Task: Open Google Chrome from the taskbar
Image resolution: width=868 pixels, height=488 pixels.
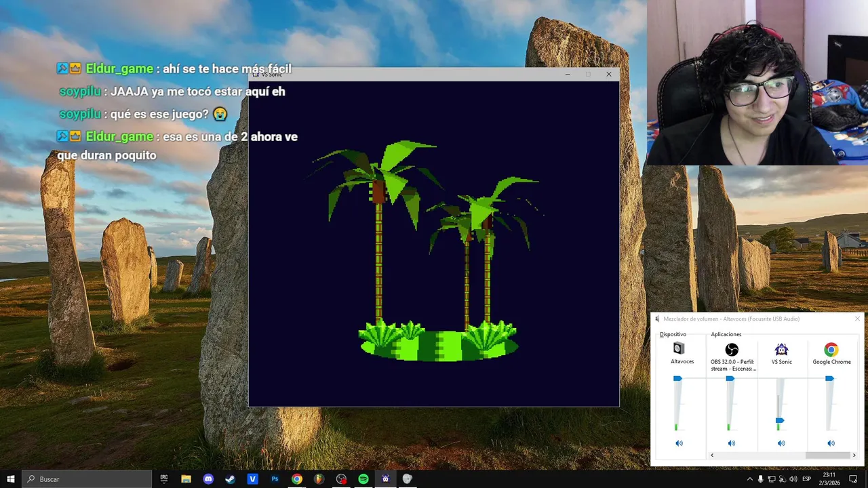Action: pyautogui.click(x=297, y=479)
